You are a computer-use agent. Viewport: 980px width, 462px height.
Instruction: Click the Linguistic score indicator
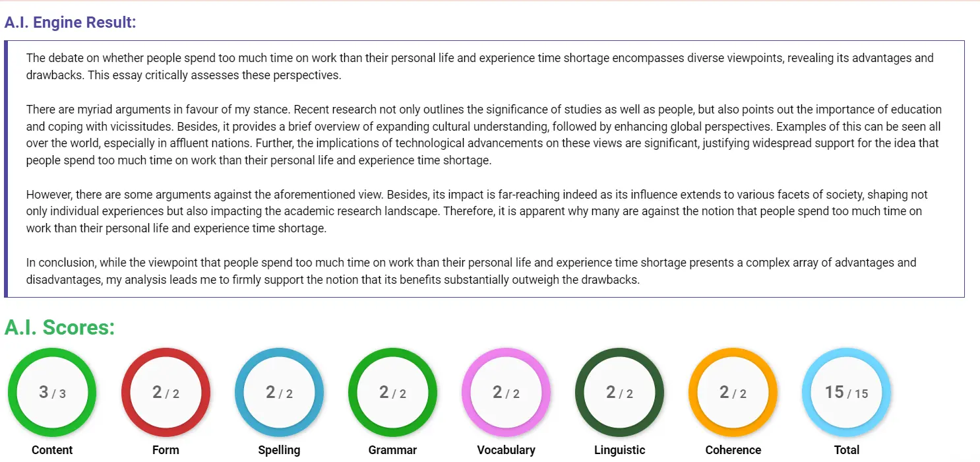[x=619, y=392]
